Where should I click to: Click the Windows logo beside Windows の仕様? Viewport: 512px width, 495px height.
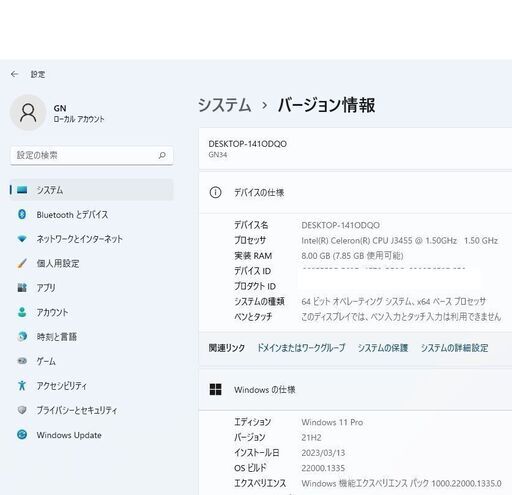point(215,389)
